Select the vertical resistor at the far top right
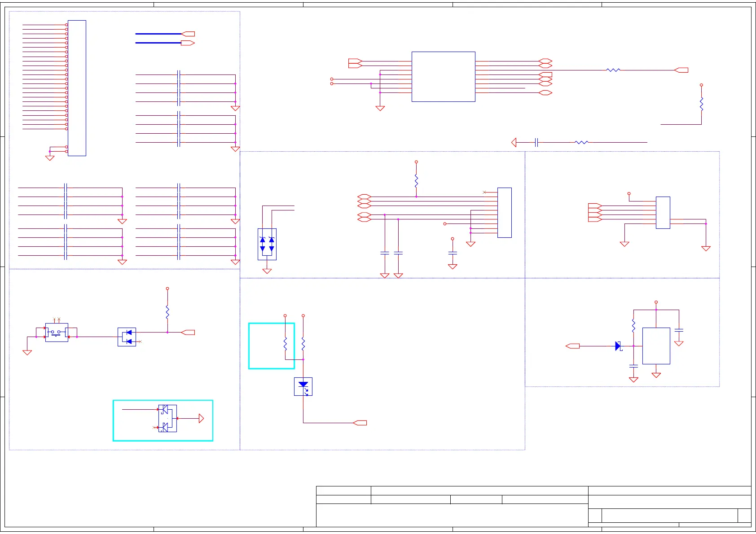This screenshot has height=534, width=756. pyautogui.click(x=701, y=104)
